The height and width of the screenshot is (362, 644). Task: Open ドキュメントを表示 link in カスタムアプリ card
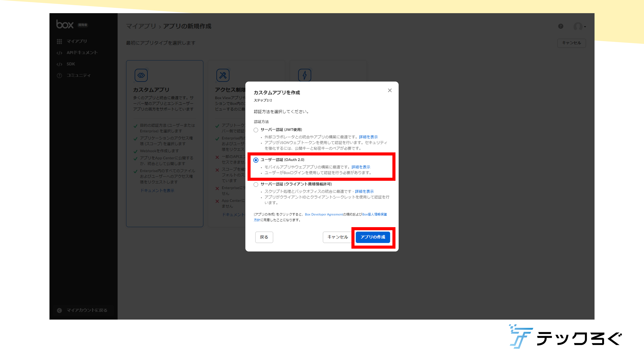(x=157, y=191)
